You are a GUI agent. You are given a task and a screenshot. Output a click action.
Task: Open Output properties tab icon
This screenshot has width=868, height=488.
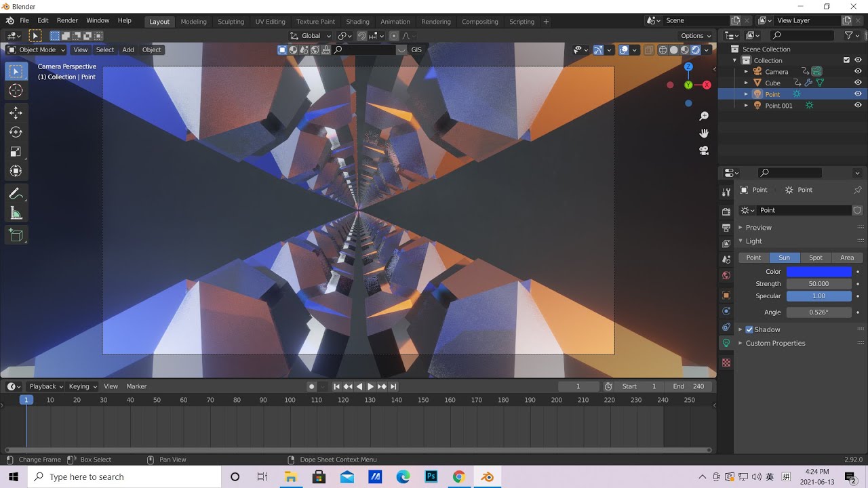tap(726, 228)
